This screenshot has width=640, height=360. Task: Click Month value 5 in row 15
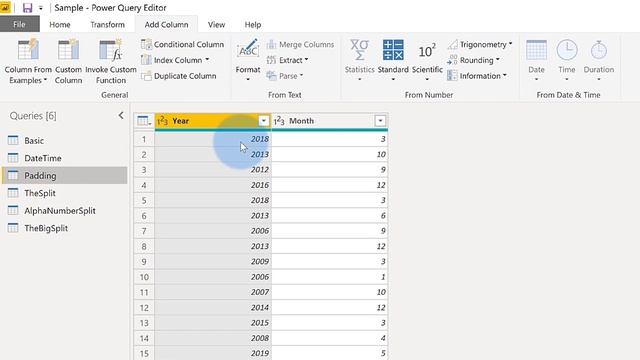tap(329, 353)
